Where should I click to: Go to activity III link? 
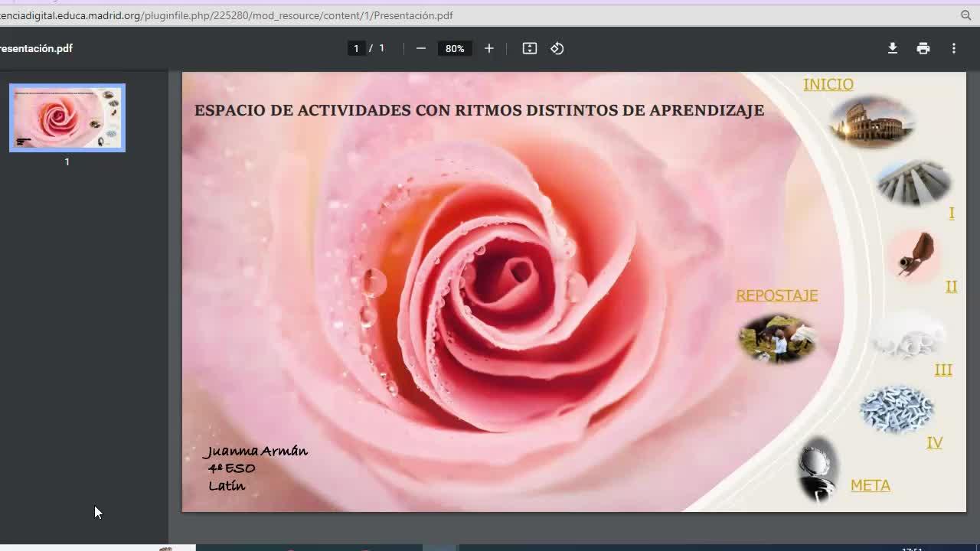942,370
